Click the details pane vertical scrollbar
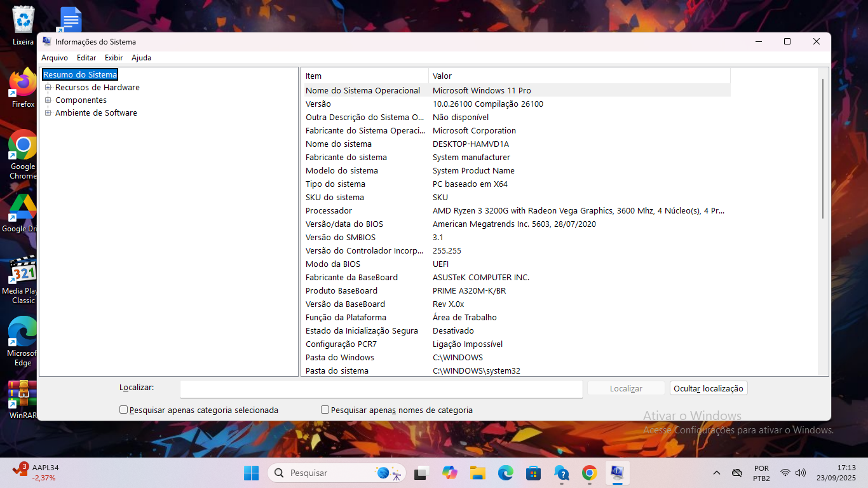Image resolution: width=868 pixels, height=488 pixels. point(823,148)
